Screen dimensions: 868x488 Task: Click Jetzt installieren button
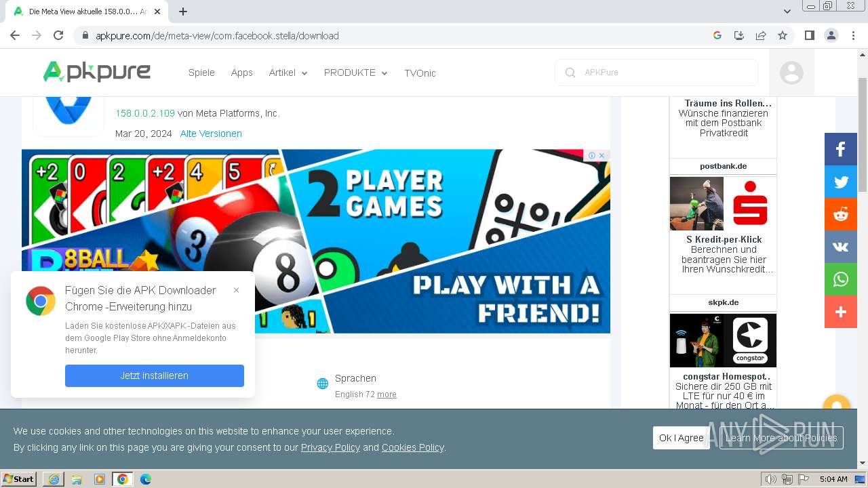[x=155, y=375]
